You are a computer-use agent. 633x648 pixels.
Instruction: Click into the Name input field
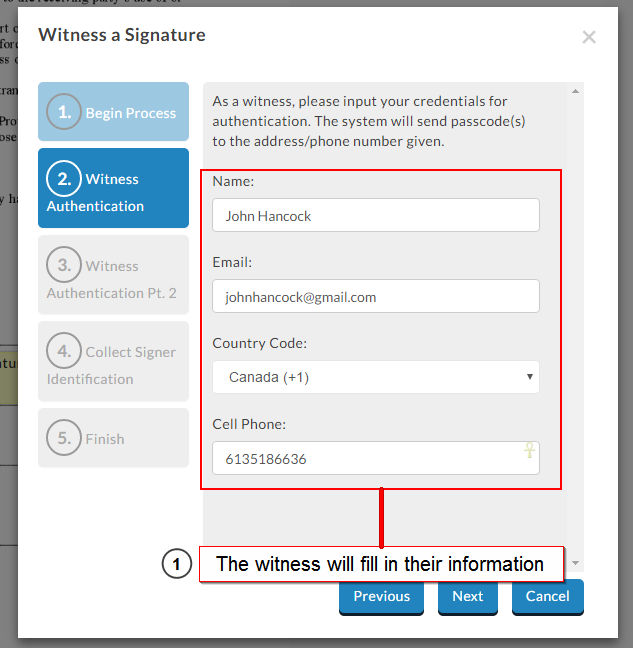coord(375,215)
